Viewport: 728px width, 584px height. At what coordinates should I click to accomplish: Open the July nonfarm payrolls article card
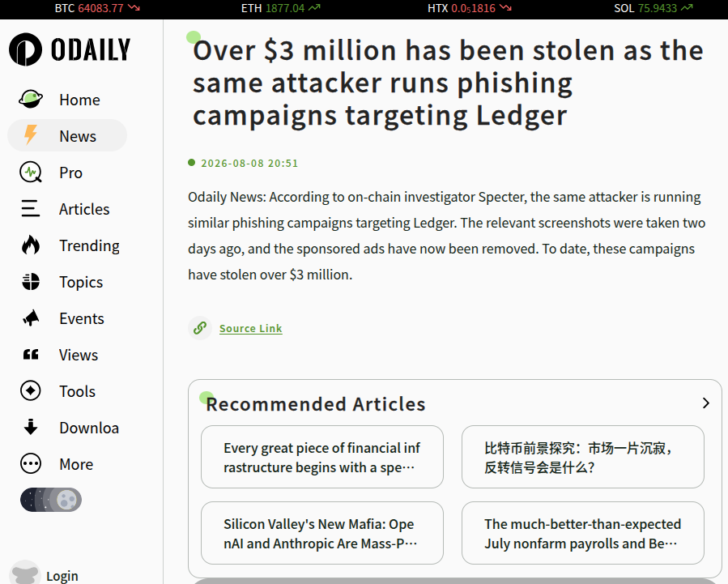pos(583,533)
